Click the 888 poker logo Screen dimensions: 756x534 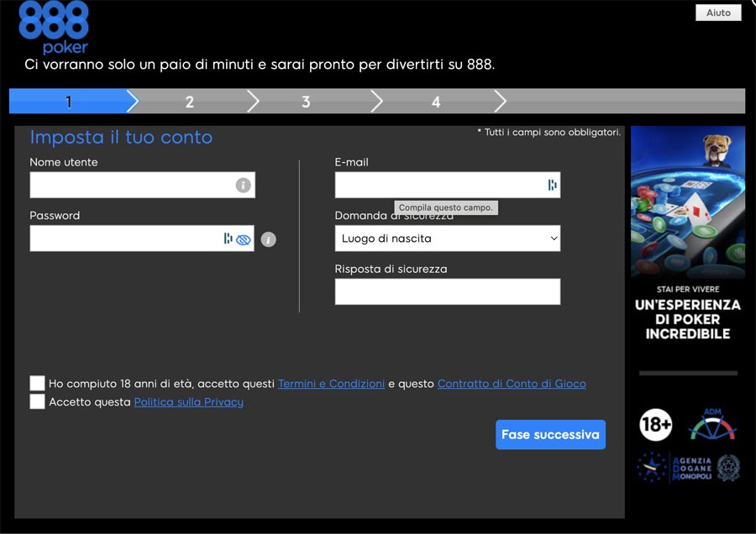click(54, 28)
